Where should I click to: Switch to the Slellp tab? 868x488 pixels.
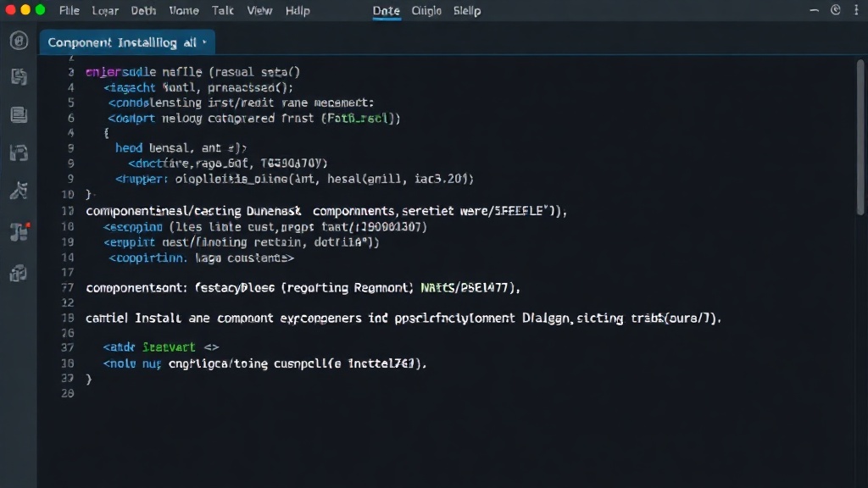tap(467, 10)
